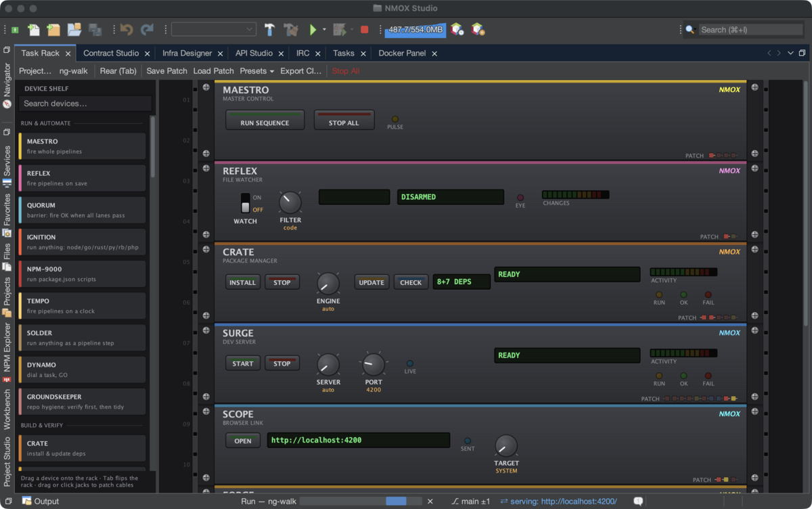Click the CRATE UPDATE button
The height and width of the screenshot is (509, 812).
(371, 282)
